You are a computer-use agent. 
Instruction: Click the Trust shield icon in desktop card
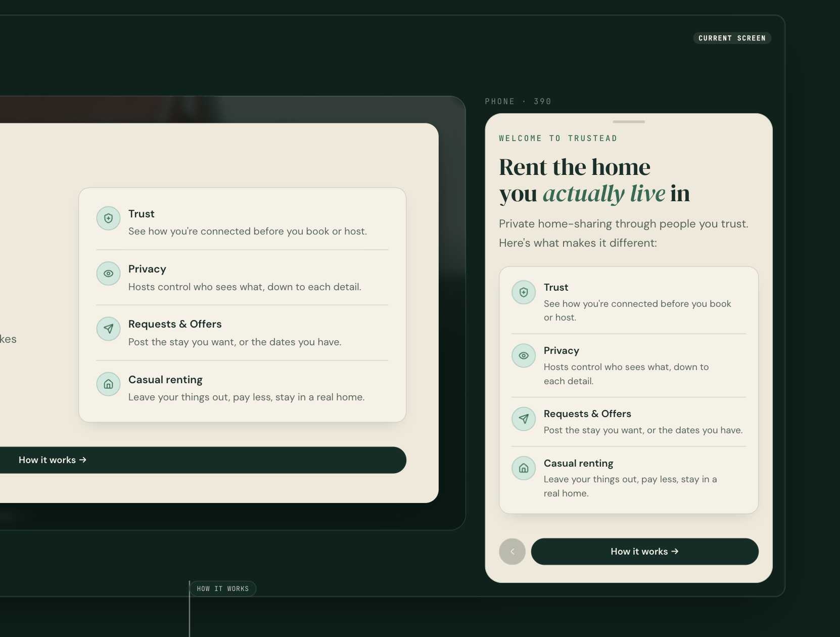[108, 218]
